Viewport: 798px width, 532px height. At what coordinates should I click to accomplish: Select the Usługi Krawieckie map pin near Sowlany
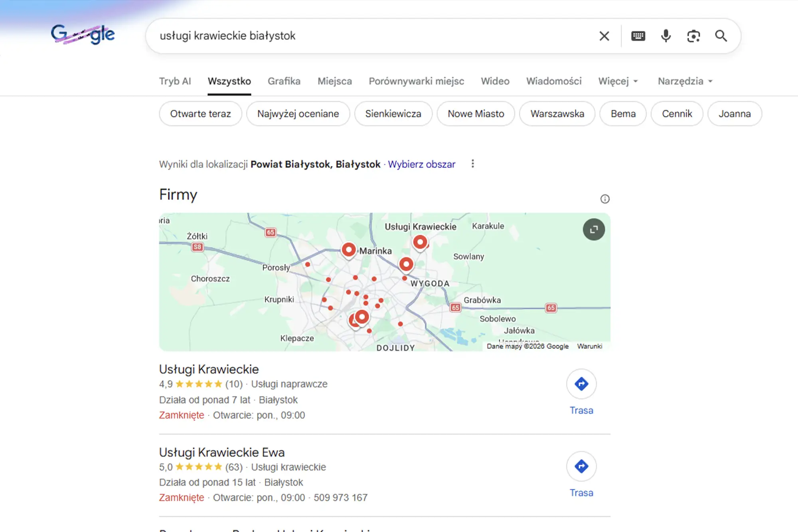pos(420,242)
